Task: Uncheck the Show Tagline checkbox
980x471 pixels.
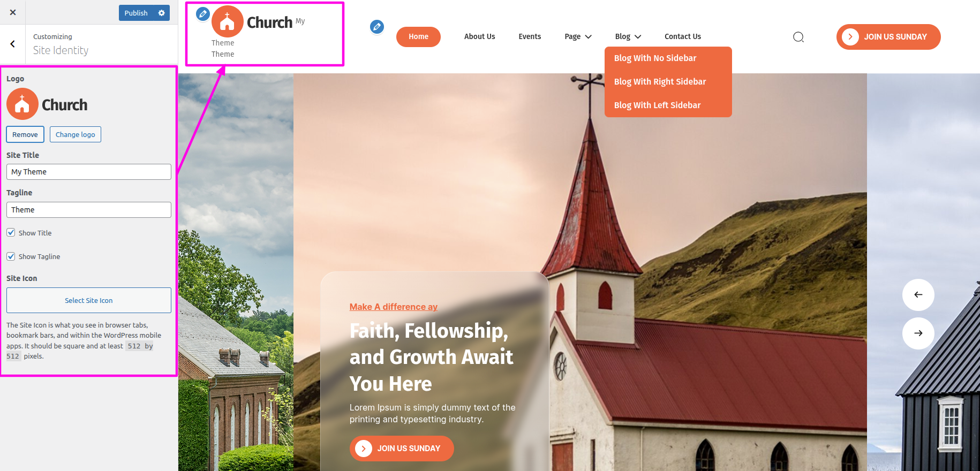Action: tap(11, 256)
